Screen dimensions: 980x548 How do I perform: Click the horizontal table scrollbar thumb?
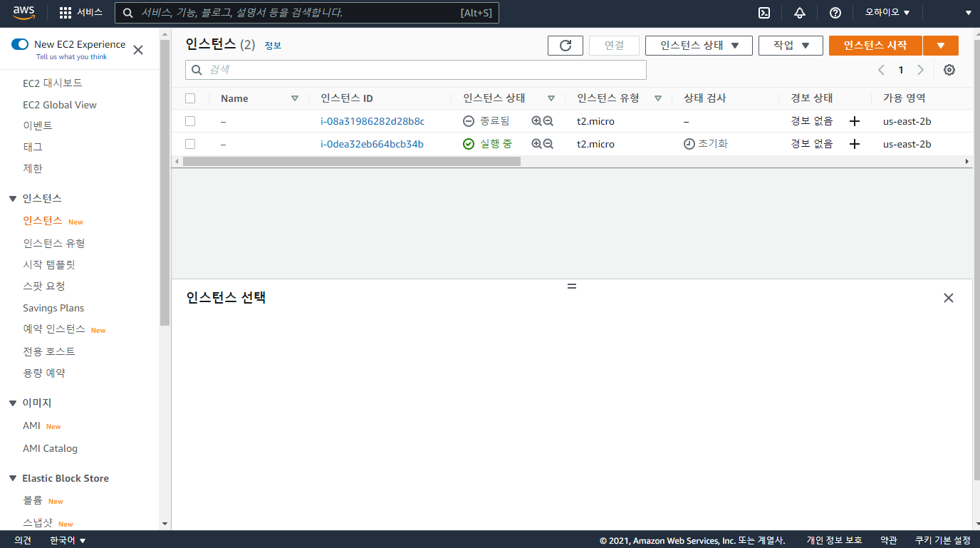[x=352, y=162]
